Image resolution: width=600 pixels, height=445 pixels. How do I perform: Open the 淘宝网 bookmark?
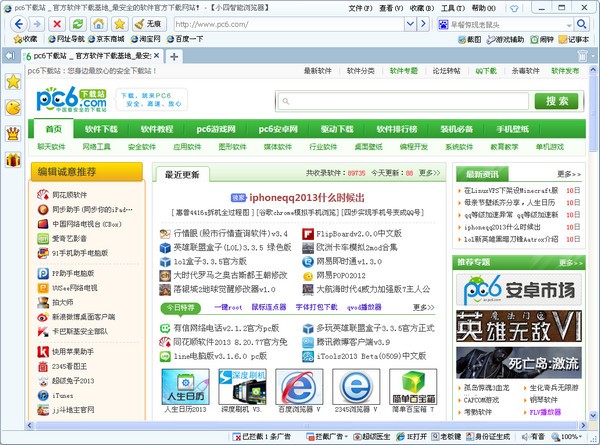[x=145, y=39]
